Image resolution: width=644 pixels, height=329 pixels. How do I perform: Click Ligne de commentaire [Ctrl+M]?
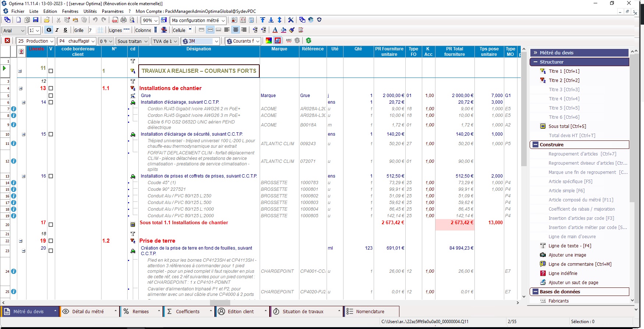580,264
